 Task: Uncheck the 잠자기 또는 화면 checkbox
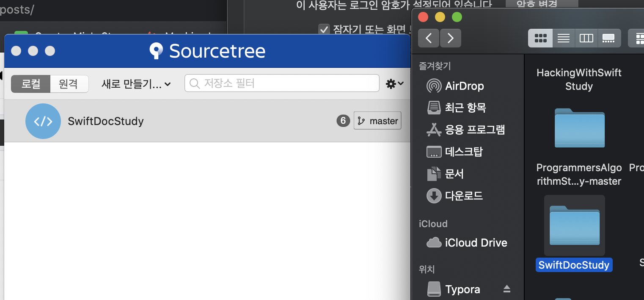pyautogui.click(x=324, y=29)
